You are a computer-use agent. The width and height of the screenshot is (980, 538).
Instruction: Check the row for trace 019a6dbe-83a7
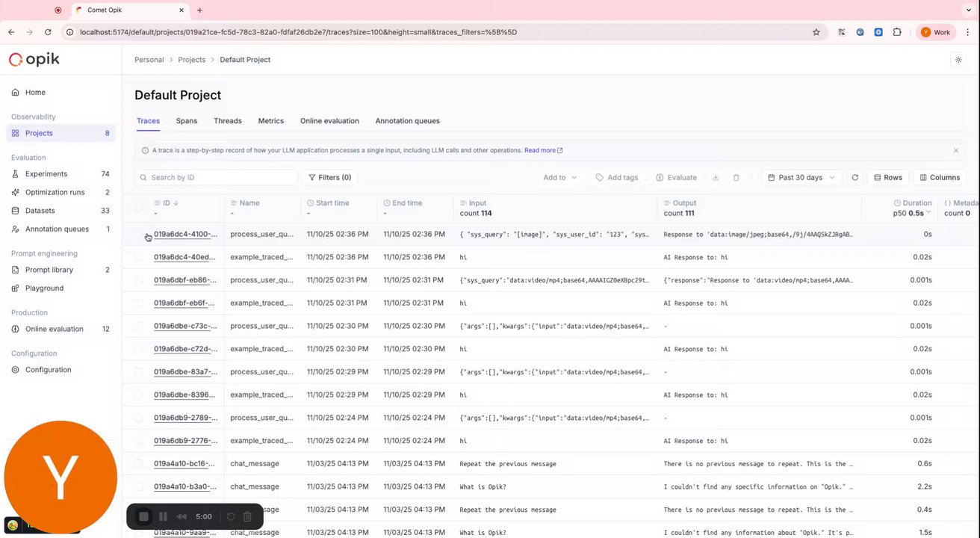tap(138, 372)
